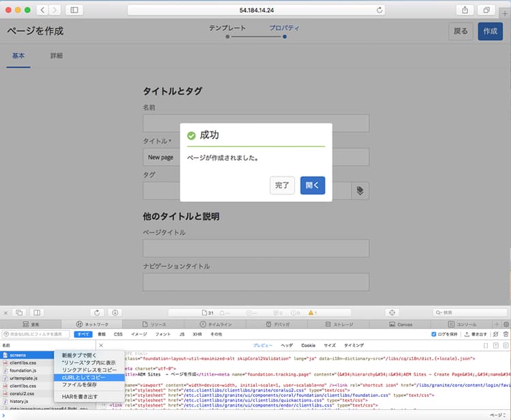Close the resource detail pane with X
This screenshot has height=420, width=511.
point(101,345)
